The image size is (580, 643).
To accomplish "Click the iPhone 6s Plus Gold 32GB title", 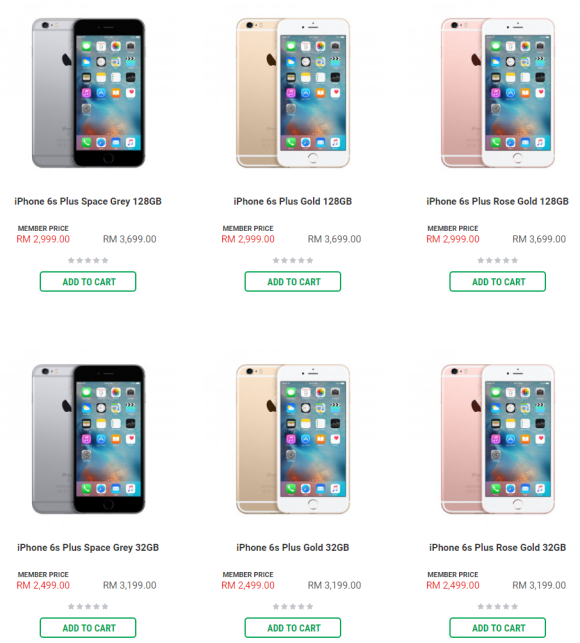I will click(x=293, y=547).
